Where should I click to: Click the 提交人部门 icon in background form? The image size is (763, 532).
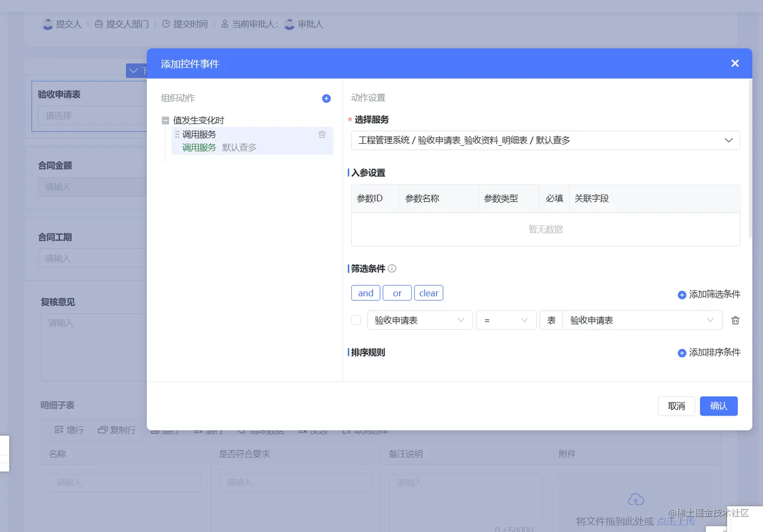(x=99, y=24)
